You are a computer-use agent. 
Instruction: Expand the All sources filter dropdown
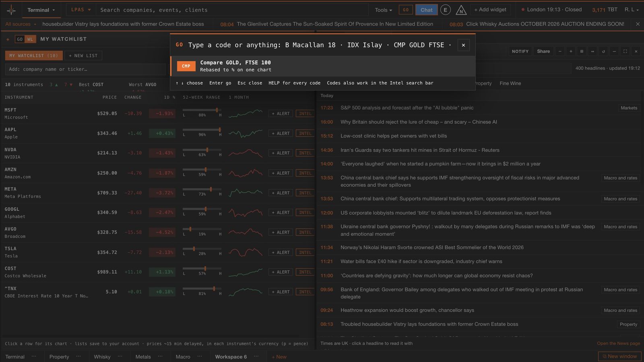pos(21,24)
